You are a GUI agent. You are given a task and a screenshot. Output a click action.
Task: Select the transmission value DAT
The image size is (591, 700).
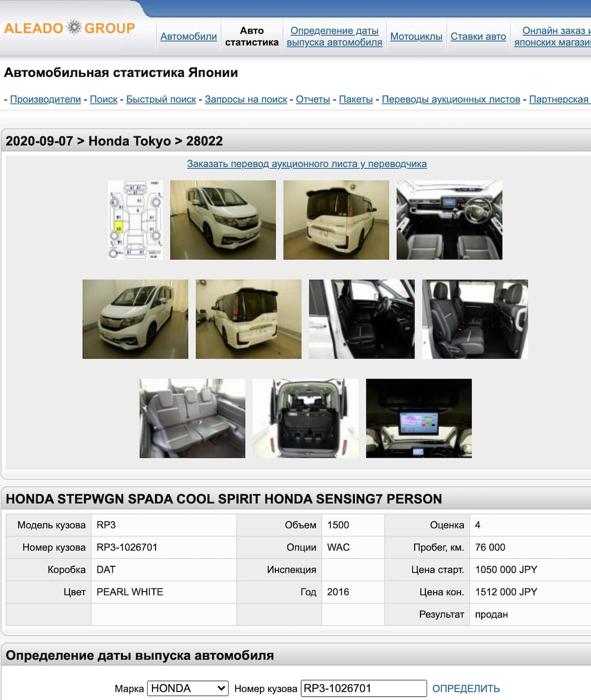[x=106, y=570]
